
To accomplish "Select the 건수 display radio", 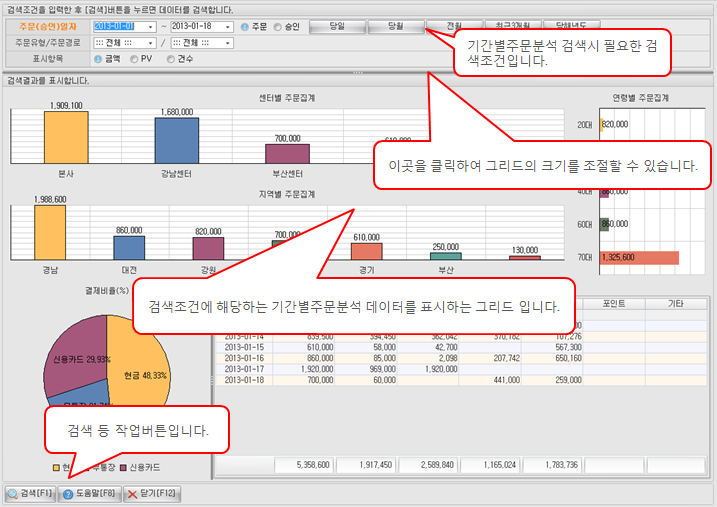I will click(x=171, y=59).
